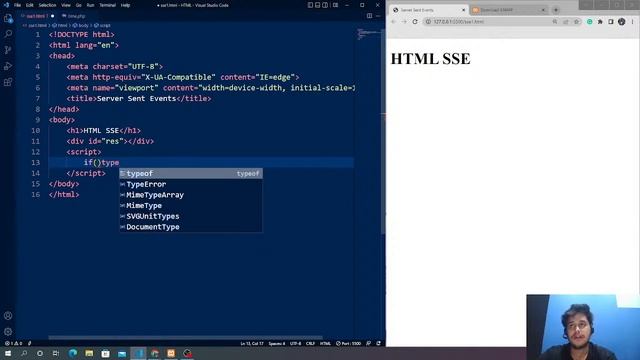Screen dimensions: 640x360
Task: Click the script breadcrumb segment
Action: (103, 25)
